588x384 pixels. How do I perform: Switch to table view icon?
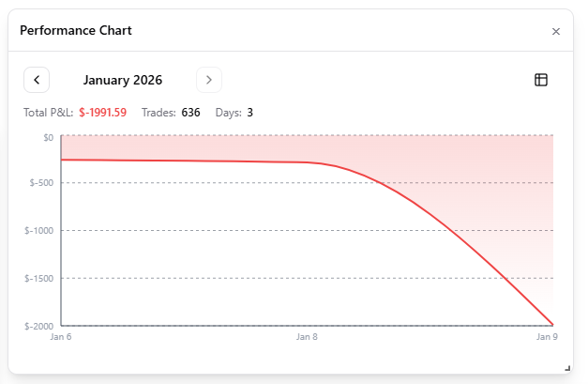pyautogui.click(x=541, y=80)
